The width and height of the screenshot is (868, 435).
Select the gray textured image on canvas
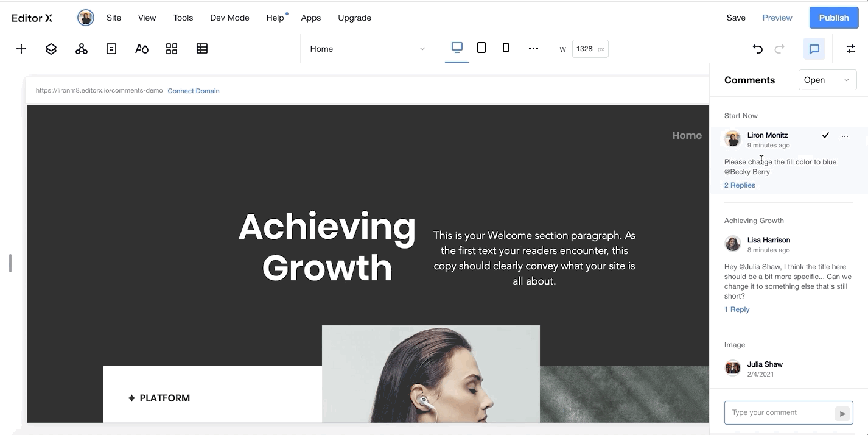pyautogui.click(x=624, y=394)
